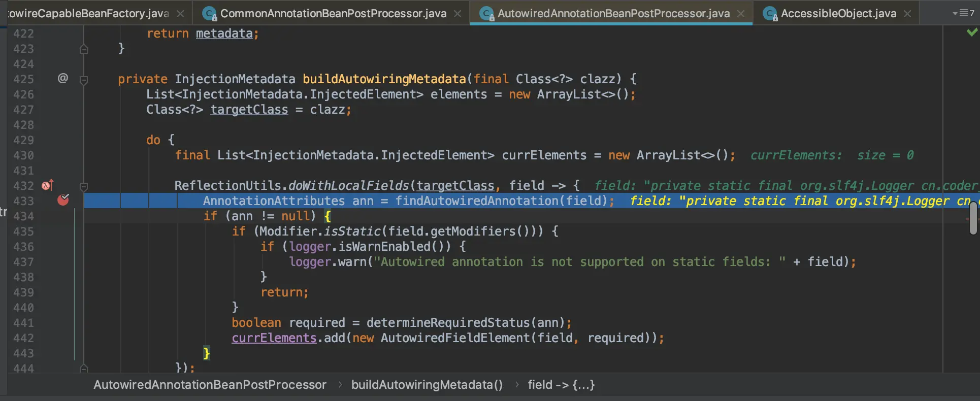The width and height of the screenshot is (980, 401).
Task: Click line number 430 in the gutter
Action: coord(23,155)
